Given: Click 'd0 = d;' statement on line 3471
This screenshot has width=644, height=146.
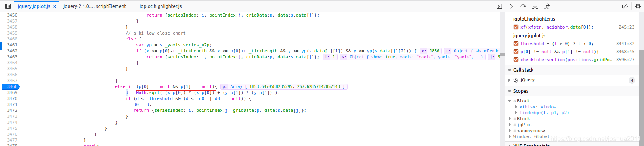Looking at the screenshot, I should tap(142, 104).
